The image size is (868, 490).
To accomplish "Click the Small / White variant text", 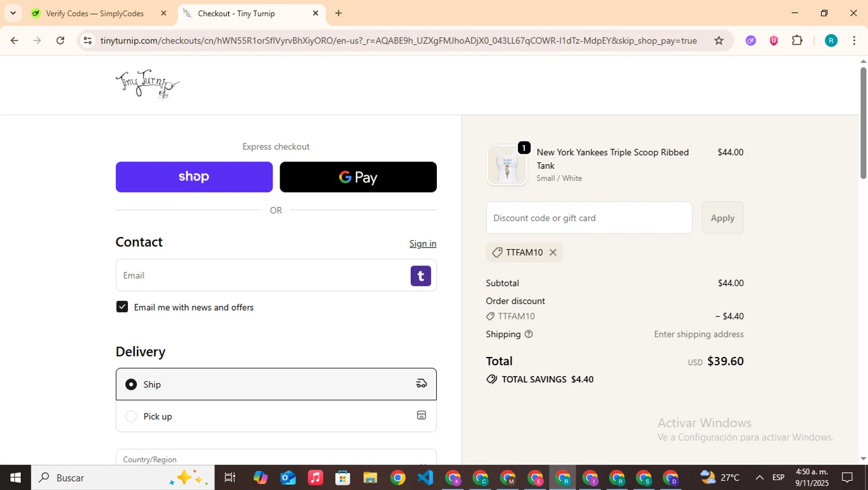I will pyautogui.click(x=559, y=178).
